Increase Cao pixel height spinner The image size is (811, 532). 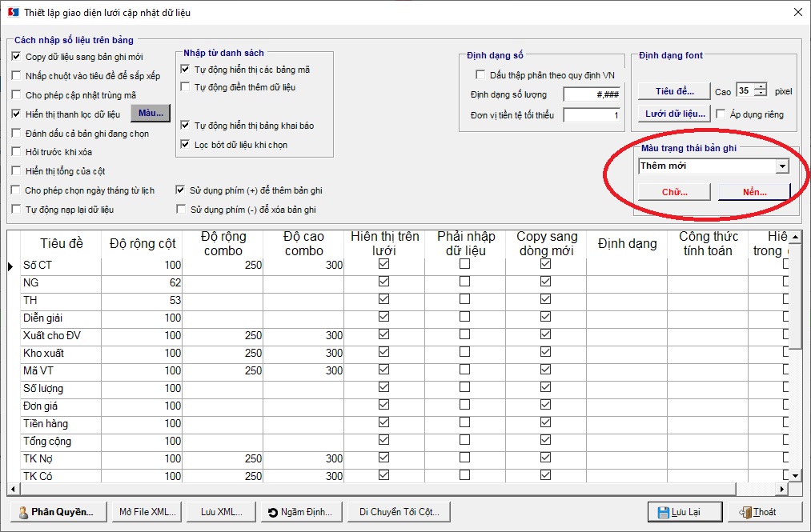point(761,86)
